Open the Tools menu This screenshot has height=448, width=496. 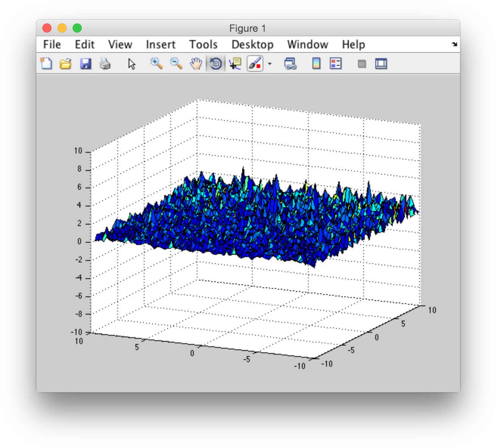(x=203, y=44)
